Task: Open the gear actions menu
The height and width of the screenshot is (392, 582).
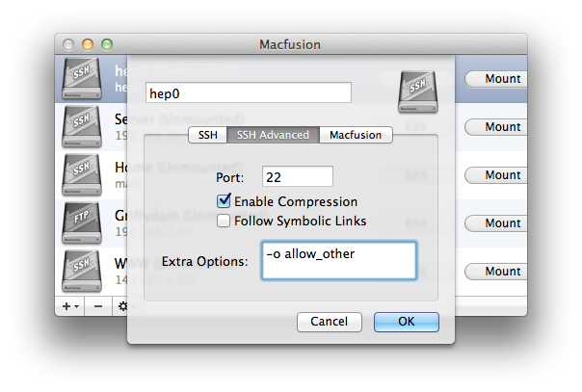Action: [122, 306]
